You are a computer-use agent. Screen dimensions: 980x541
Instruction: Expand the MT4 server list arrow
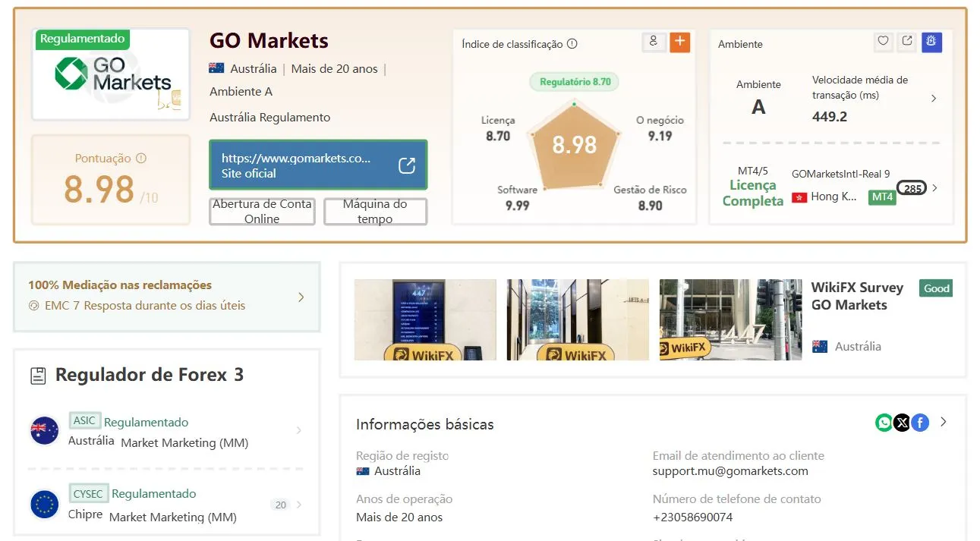pos(934,188)
